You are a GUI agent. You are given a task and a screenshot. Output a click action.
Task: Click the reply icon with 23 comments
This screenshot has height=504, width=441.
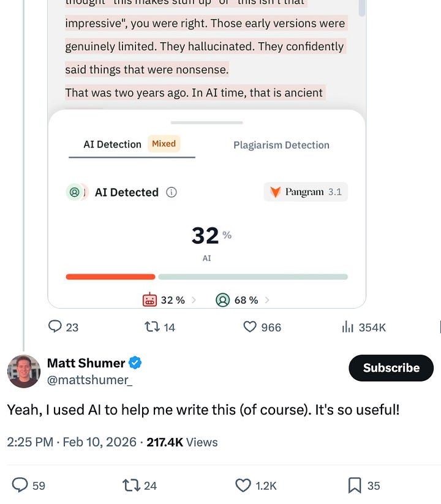pyautogui.click(x=55, y=326)
